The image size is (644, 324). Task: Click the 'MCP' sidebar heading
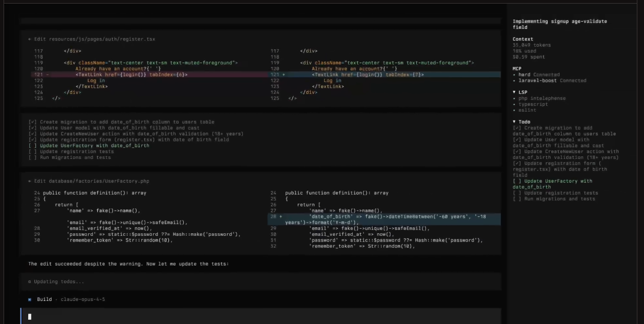tap(517, 69)
